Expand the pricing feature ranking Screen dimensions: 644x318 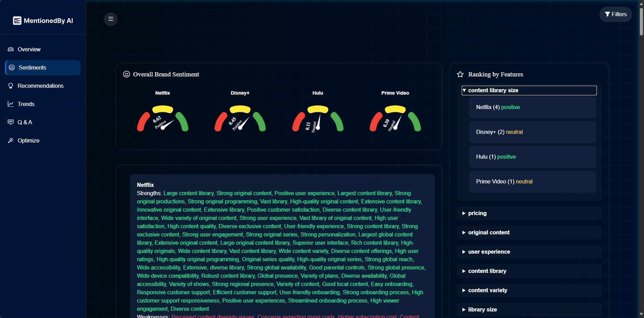(x=529, y=213)
